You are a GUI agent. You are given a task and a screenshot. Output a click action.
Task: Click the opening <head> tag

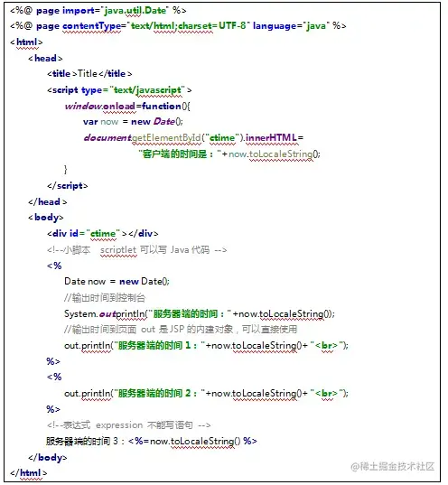tap(45, 58)
